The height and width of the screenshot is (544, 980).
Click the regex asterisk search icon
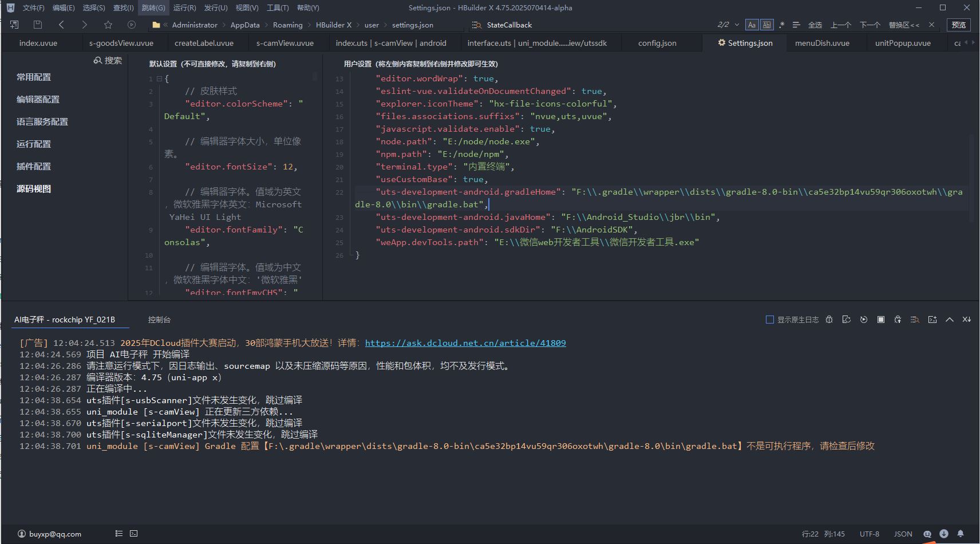click(x=782, y=25)
